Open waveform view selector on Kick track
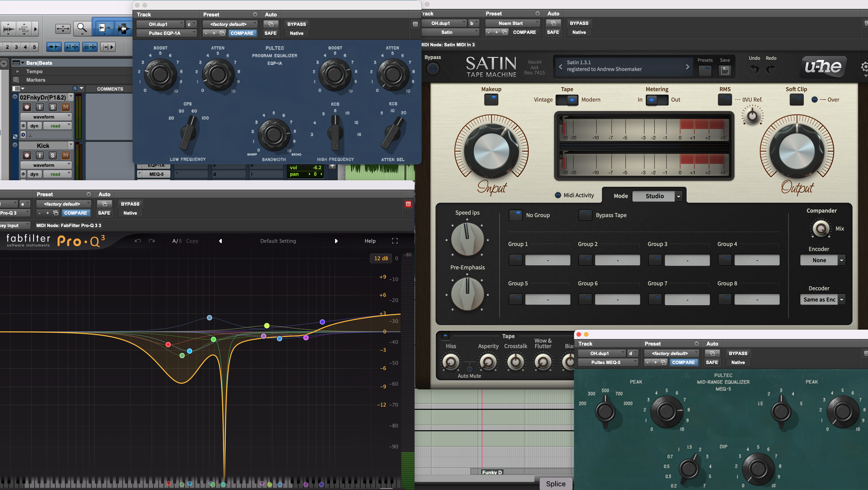The width and height of the screenshot is (868, 490). pos(46,165)
